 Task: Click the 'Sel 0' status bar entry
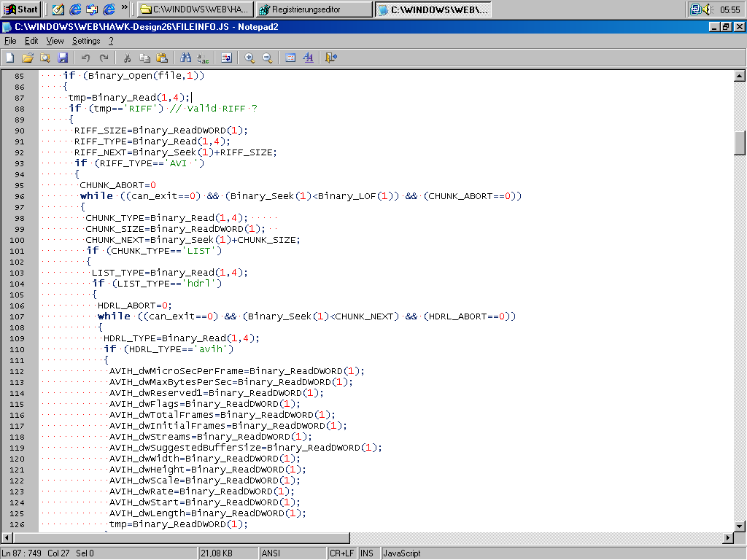coord(85,553)
